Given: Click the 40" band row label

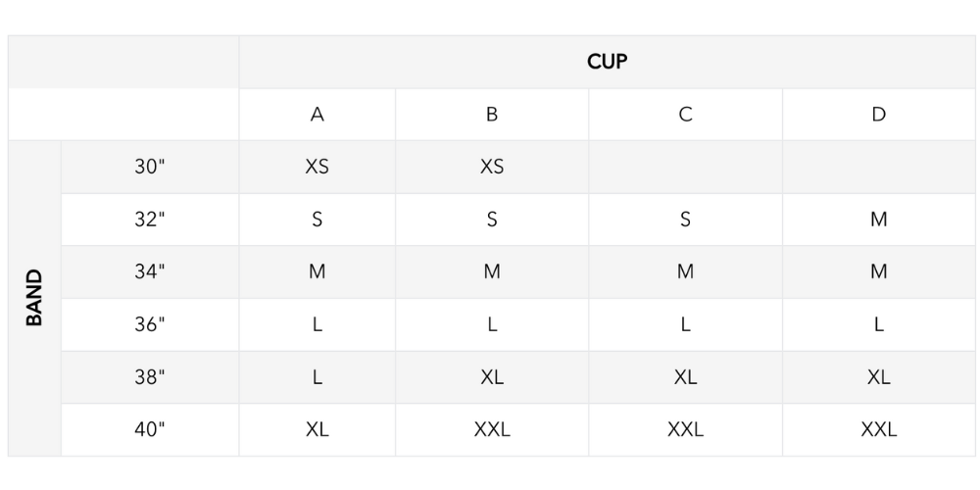Looking at the screenshot, I should click(149, 429).
